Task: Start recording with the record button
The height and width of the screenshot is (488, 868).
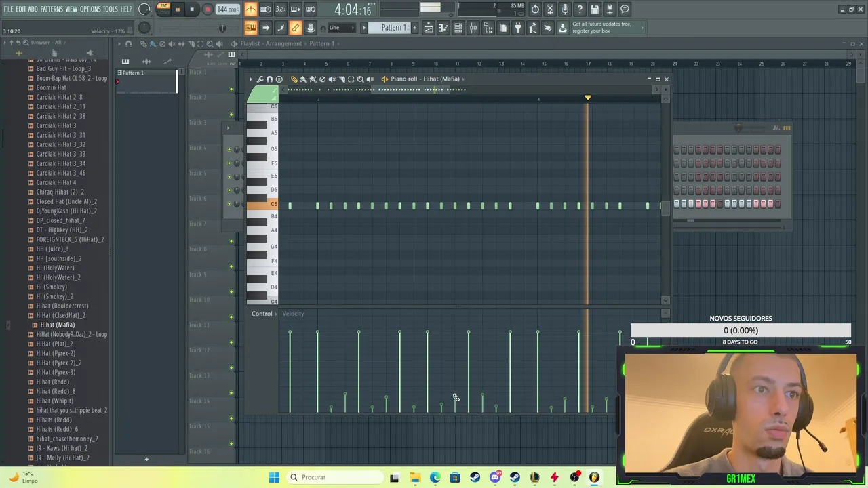Action: [208, 9]
